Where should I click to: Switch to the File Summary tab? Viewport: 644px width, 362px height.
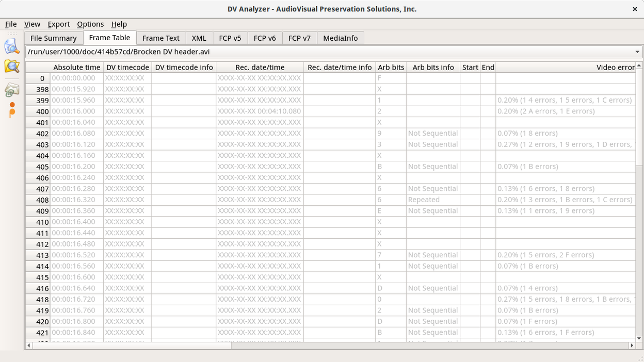tap(53, 38)
